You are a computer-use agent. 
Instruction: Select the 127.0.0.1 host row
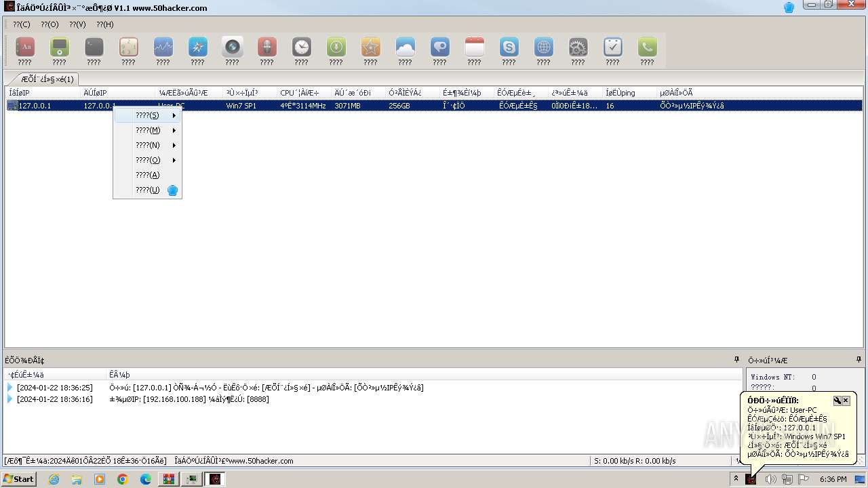434,106
